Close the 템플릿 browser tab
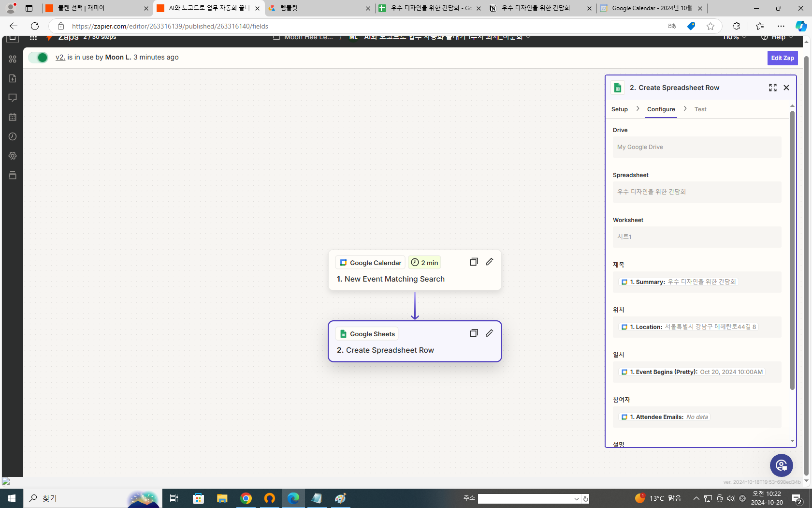 click(368, 8)
